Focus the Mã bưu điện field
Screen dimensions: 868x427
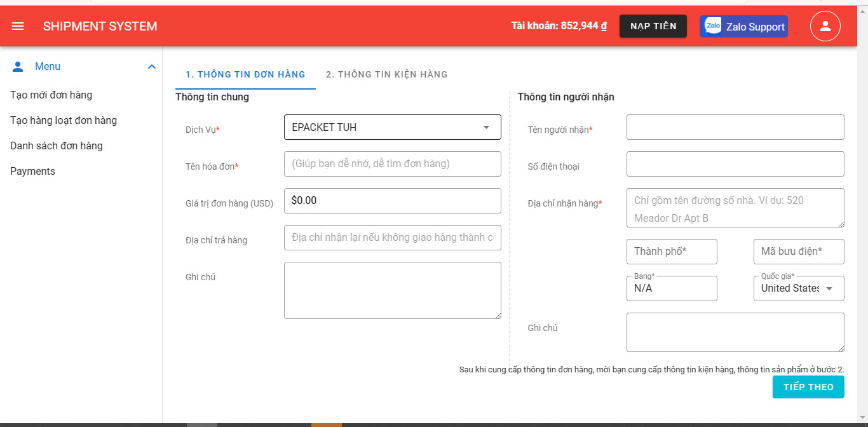pyautogui.click(x=798, y=252)
